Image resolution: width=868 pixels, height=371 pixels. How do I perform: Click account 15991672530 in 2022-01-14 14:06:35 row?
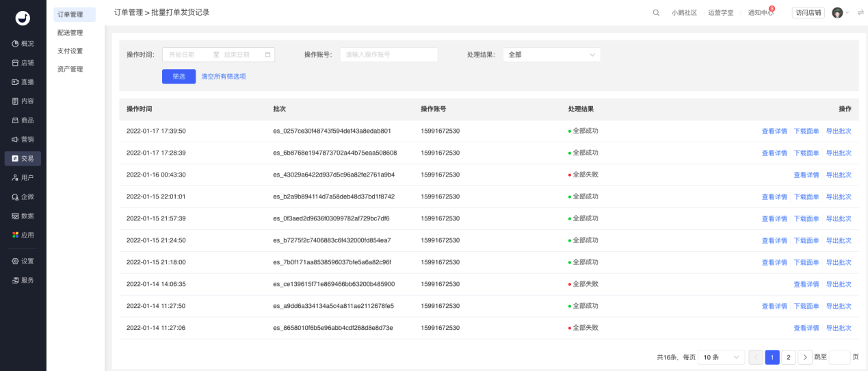[440, 284]
